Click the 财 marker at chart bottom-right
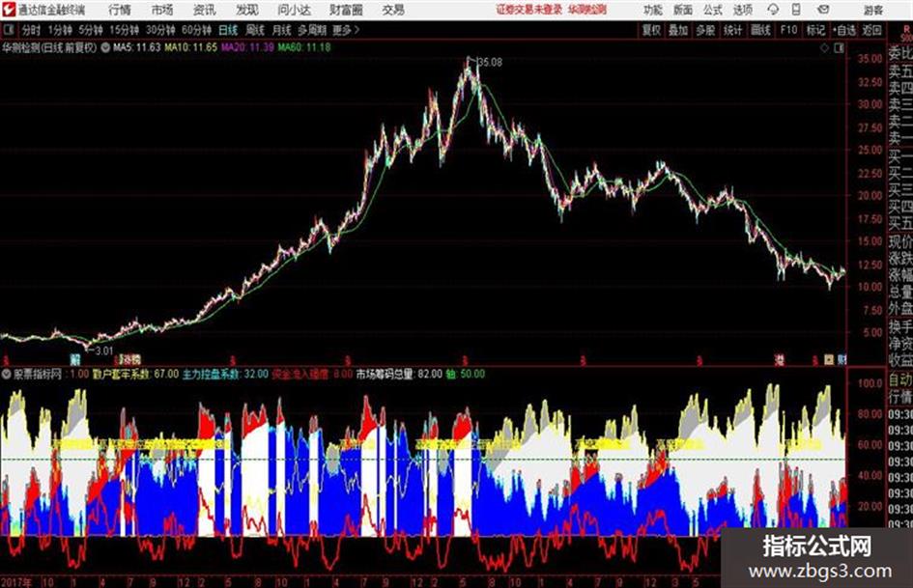The height and width of the screenshot is (588, 913). (842, 360)
